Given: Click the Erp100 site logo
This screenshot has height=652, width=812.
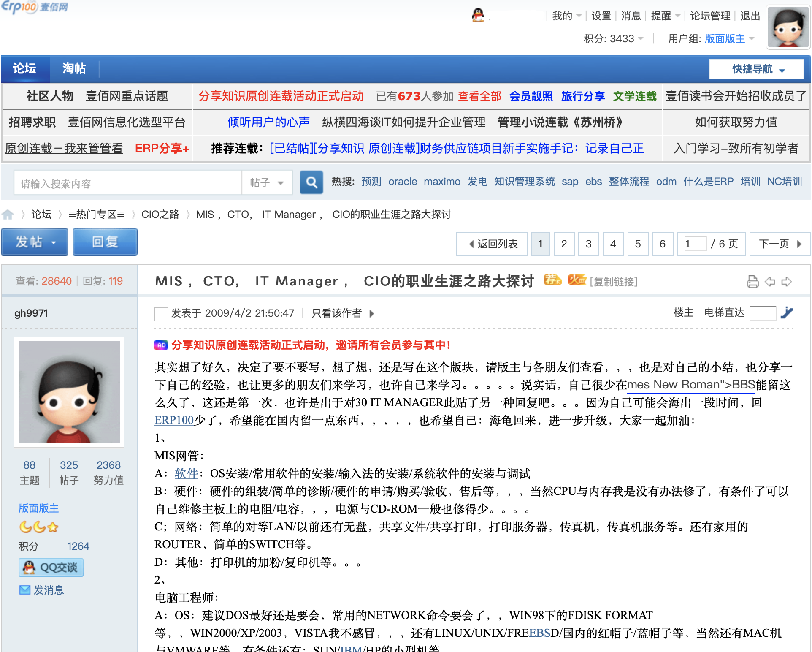Looking at the screenshot, I should (35, 7).
